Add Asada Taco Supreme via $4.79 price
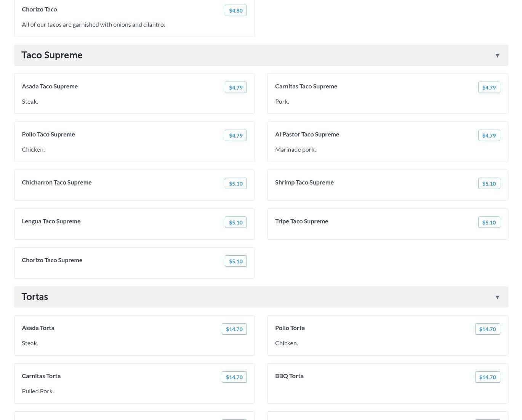 pyautogui.click(x=235, y=88)
